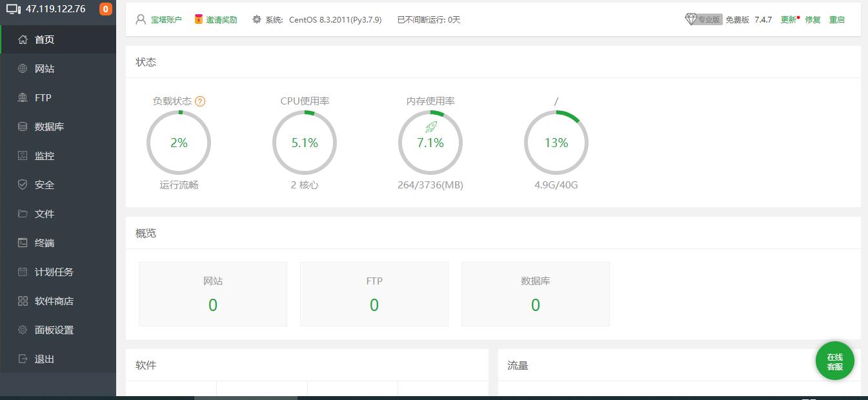Click the 软件 panel heading
Viewport: 868px width, 400px height.
[146, 365]
